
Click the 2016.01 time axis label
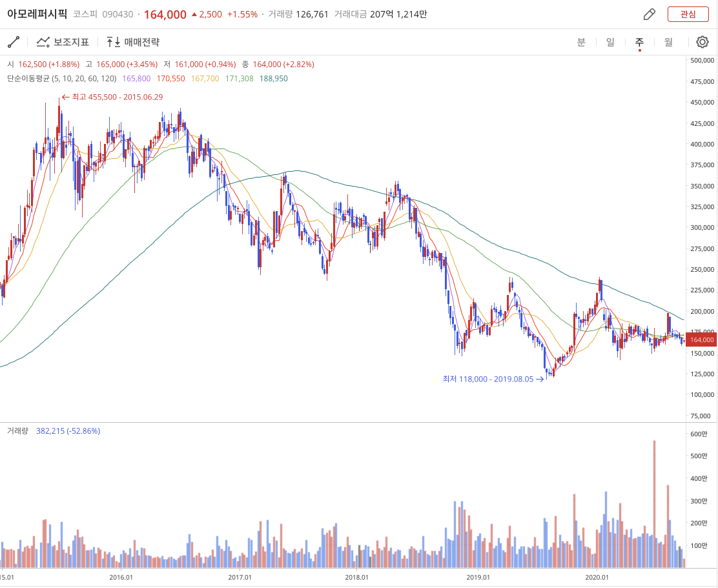tap(121, 578)
